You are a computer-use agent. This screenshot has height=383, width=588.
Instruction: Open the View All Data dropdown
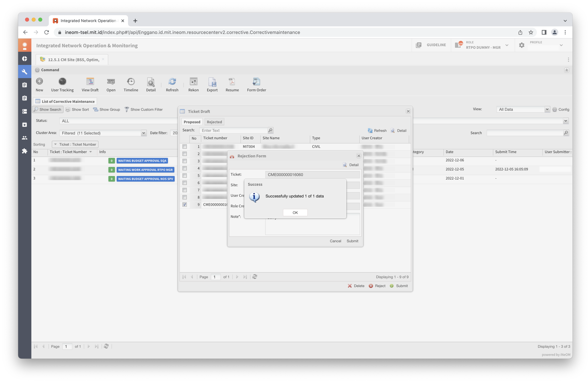pos(547,109)
